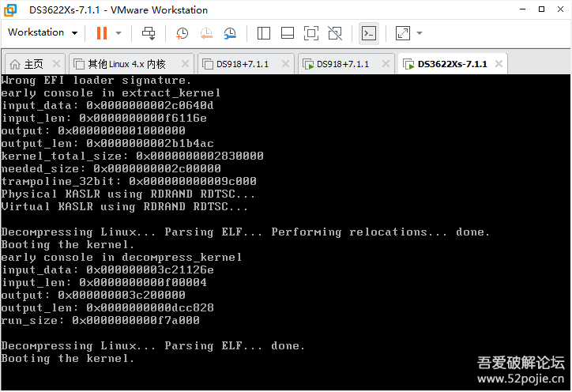This screenshot has width=572, height=392.
Task: Close the 其他 Linux 4.x 内核 tab
Action: coord(186,64)
